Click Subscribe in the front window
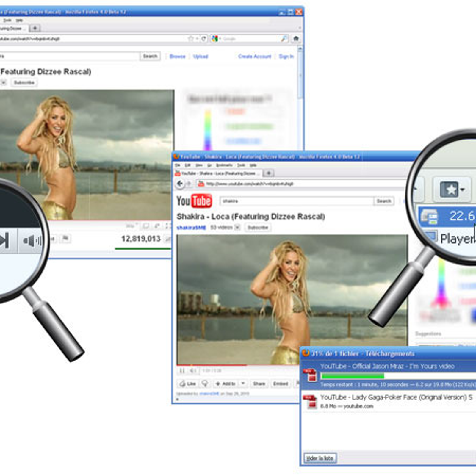Image resolution: width=476 pixels, height=476 pixels. coord(258,228)
